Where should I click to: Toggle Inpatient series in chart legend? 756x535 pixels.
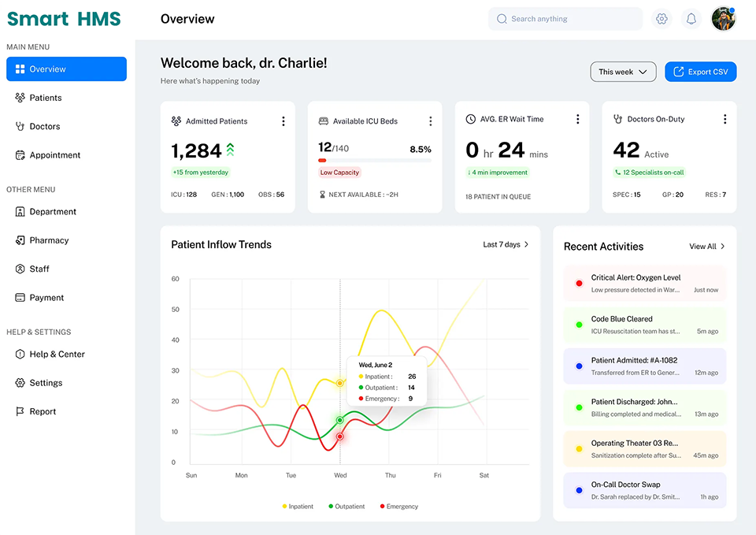tap(298, 507)
